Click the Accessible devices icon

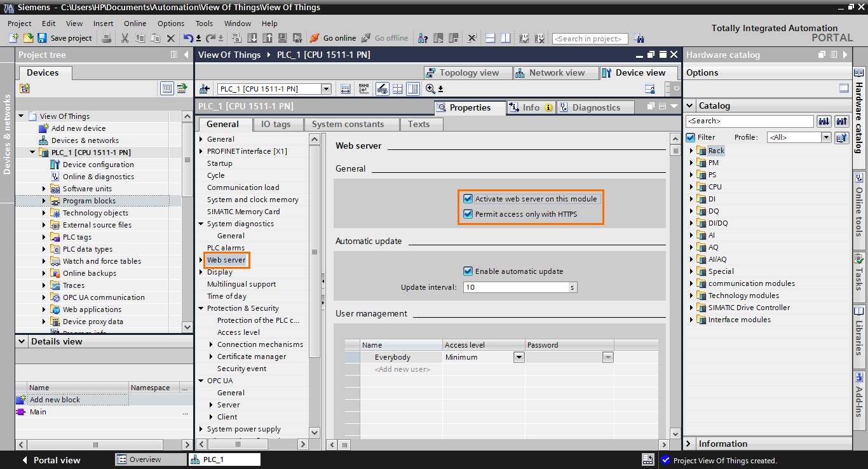click(423, 38)
